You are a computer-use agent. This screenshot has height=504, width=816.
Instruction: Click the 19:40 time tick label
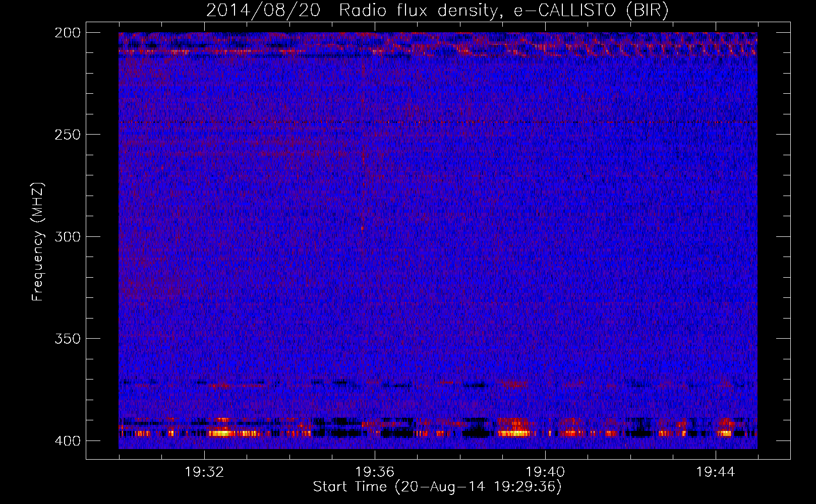[x=545, y=472]
